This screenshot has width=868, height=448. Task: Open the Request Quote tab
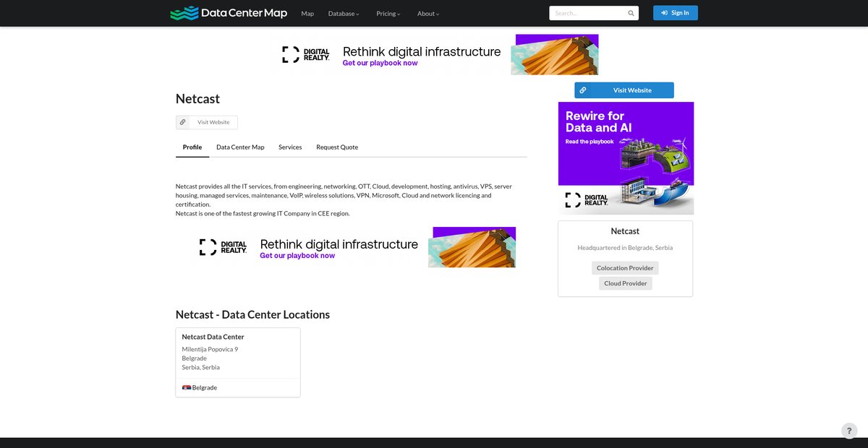tap(337, 147)
